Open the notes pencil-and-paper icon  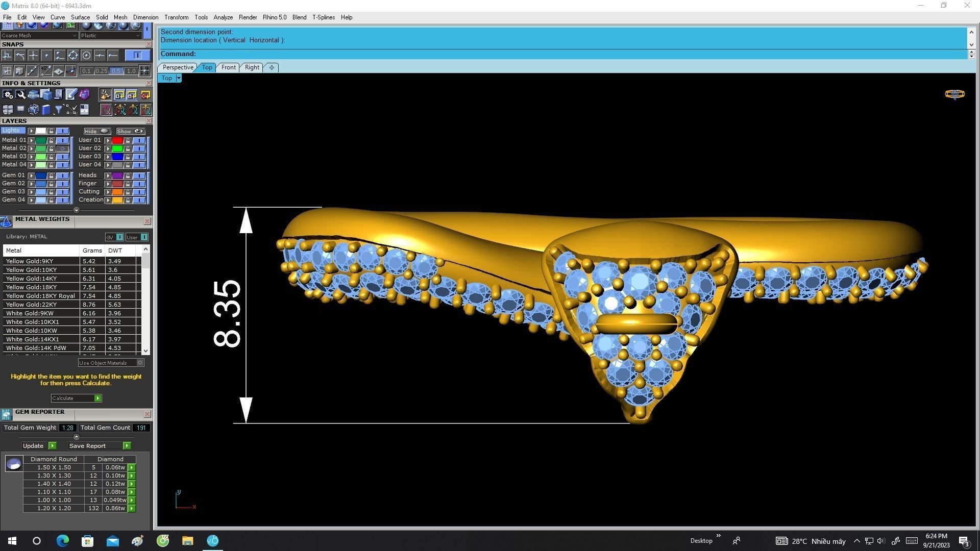71,94
